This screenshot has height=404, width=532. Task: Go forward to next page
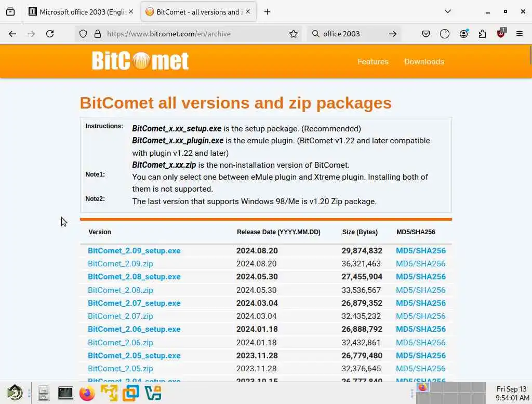[31, 34]
